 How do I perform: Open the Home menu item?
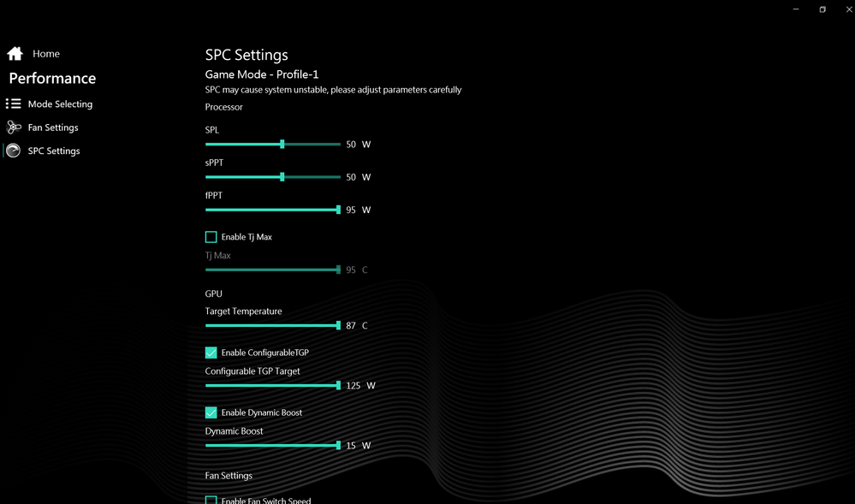pyautogui.click(x=46, y=54)
